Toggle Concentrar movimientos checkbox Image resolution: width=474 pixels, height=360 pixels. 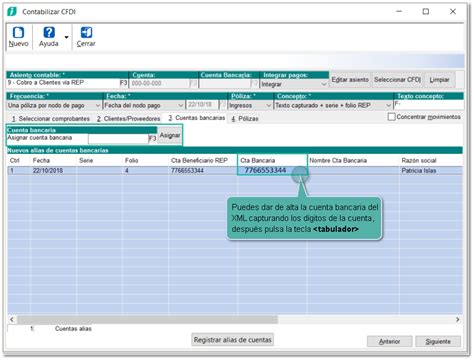[x=392, y=117]
